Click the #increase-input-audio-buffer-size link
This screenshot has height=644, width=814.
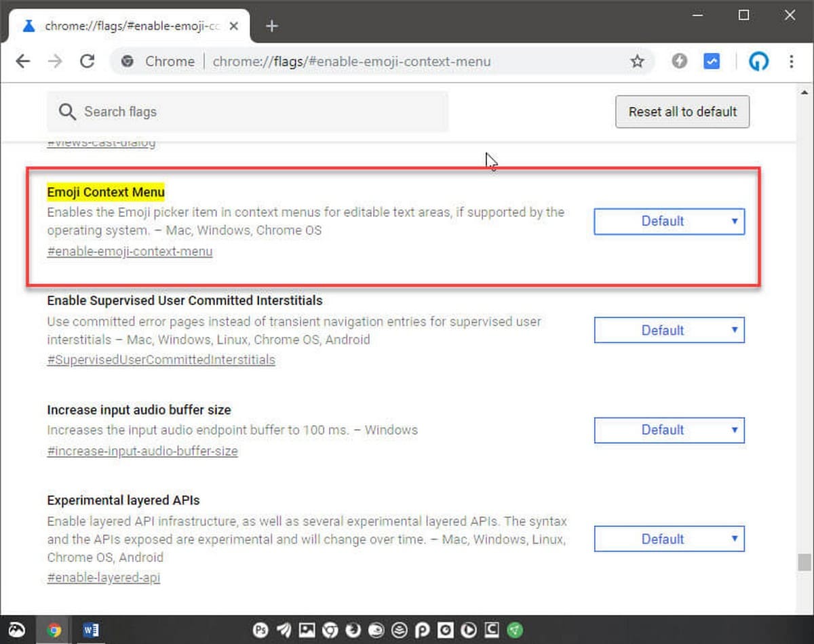point(142,451)
